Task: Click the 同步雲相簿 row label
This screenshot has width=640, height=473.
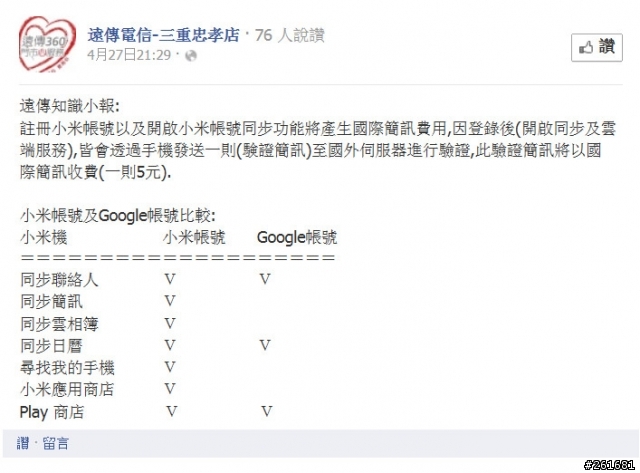Action: point(59,324)
